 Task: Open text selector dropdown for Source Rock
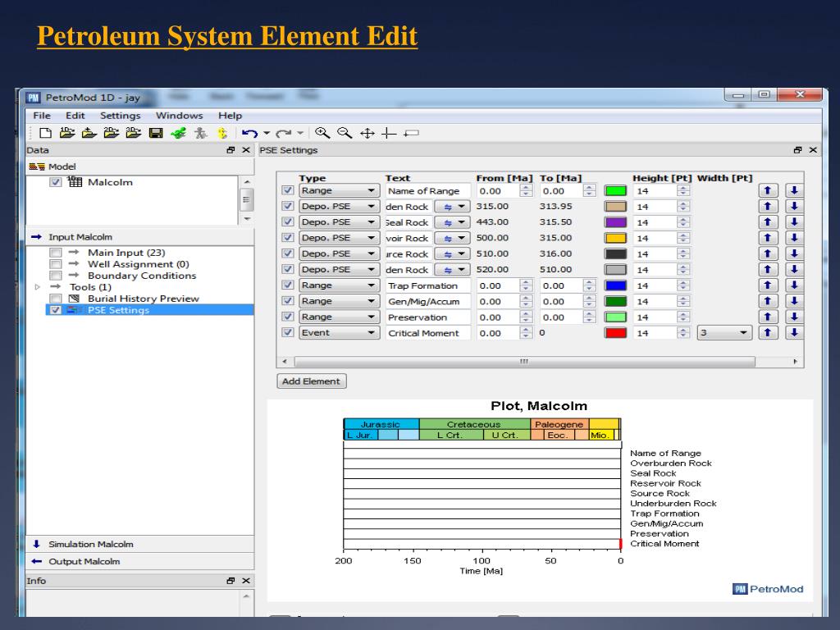452,253
